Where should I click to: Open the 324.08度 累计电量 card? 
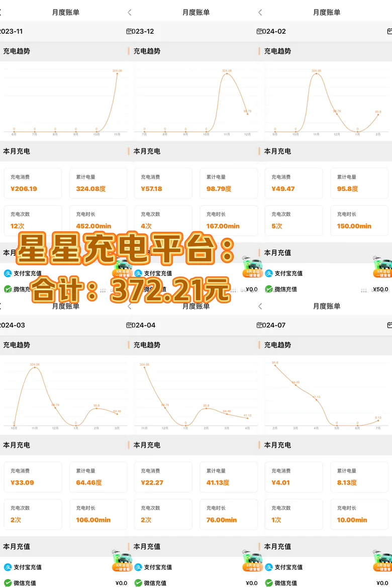pos(99,183)
